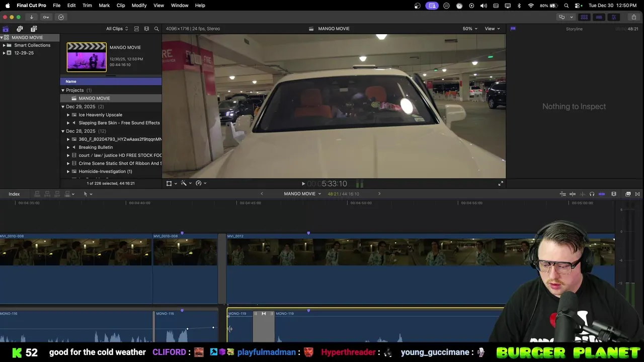
Task: Show the Effects browser
Action: (x=628, y=194)
